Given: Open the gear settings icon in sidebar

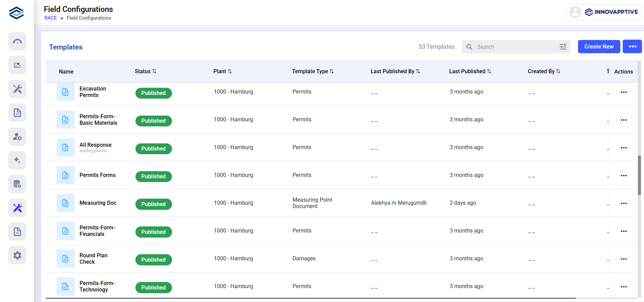Looking at the screenshot, I should [17, 255].
